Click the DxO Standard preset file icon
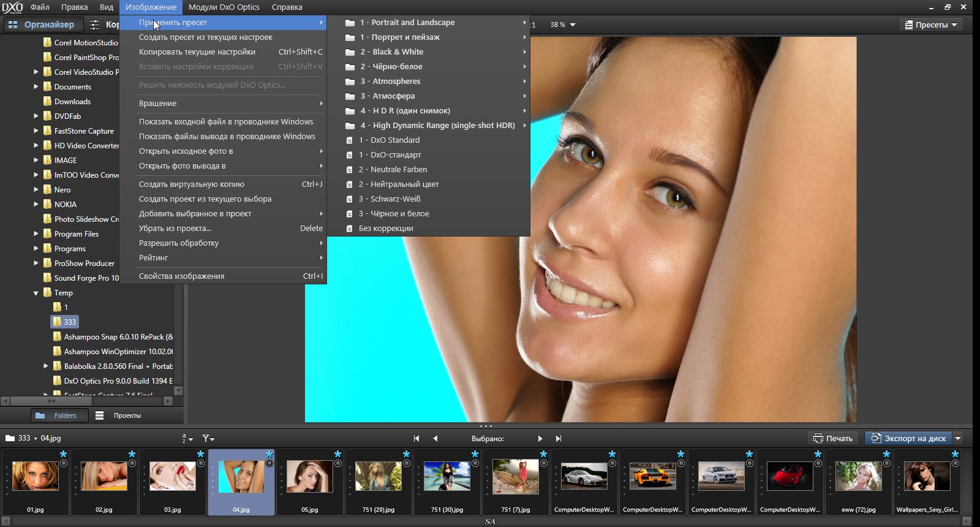This screenshot has height=527, width=980. 349,140
